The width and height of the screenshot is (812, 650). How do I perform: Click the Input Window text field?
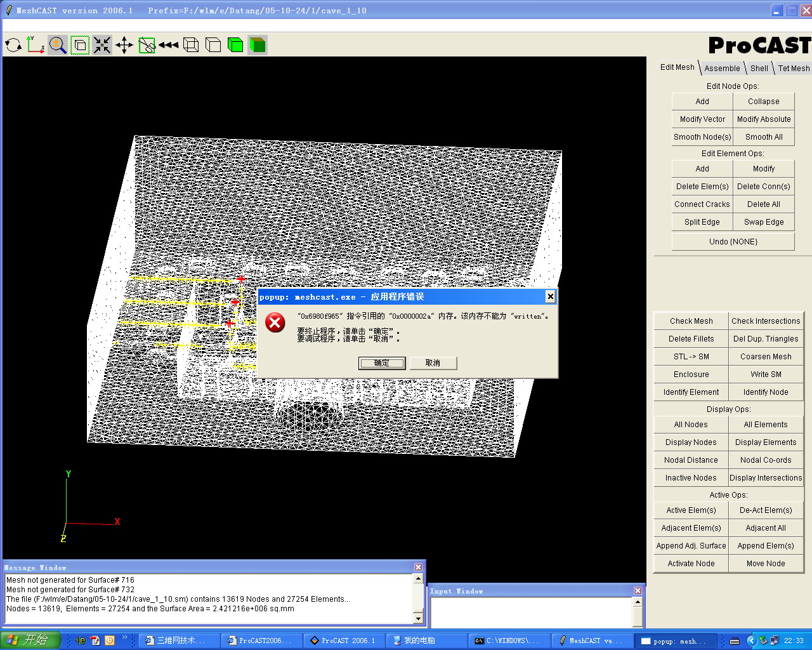coord(532,612)
